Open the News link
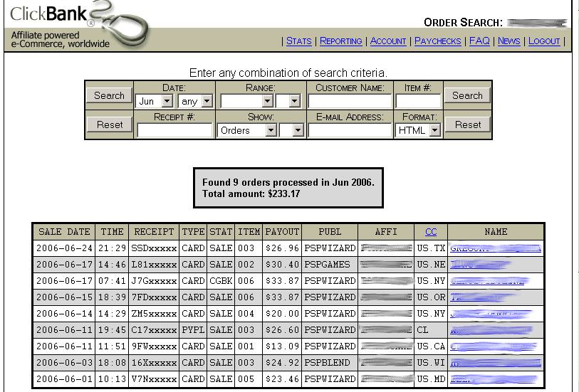The height and width of the screenshot is (392, 579). coord(508,41)
